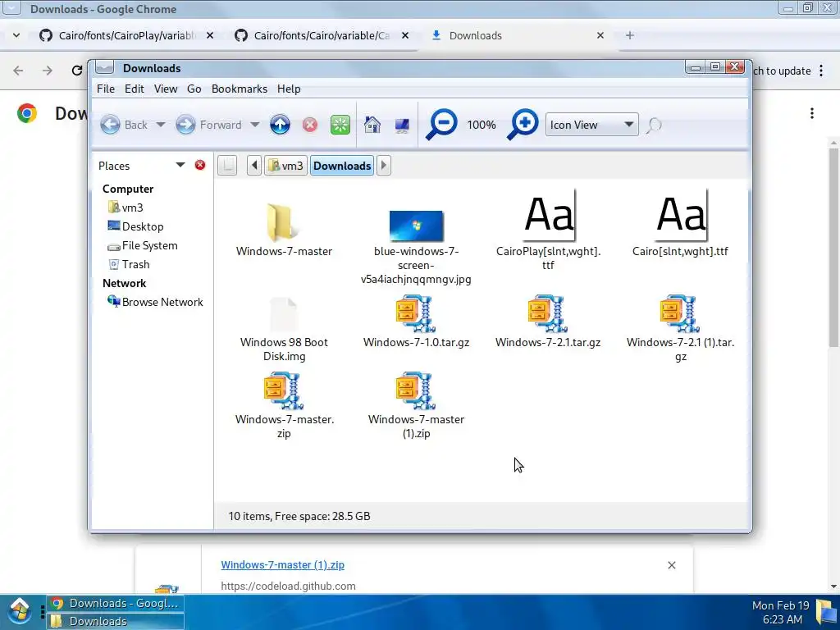Click the Forward navigation button
Screen dimensions: 840x630
point(209,125)
